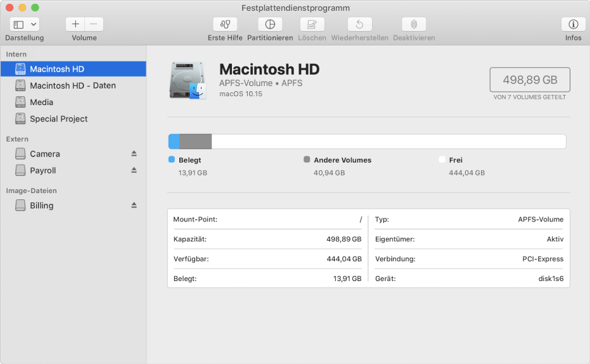
Task: Click the Verfügbar row in the table
Action: click(x=267, y=259)
